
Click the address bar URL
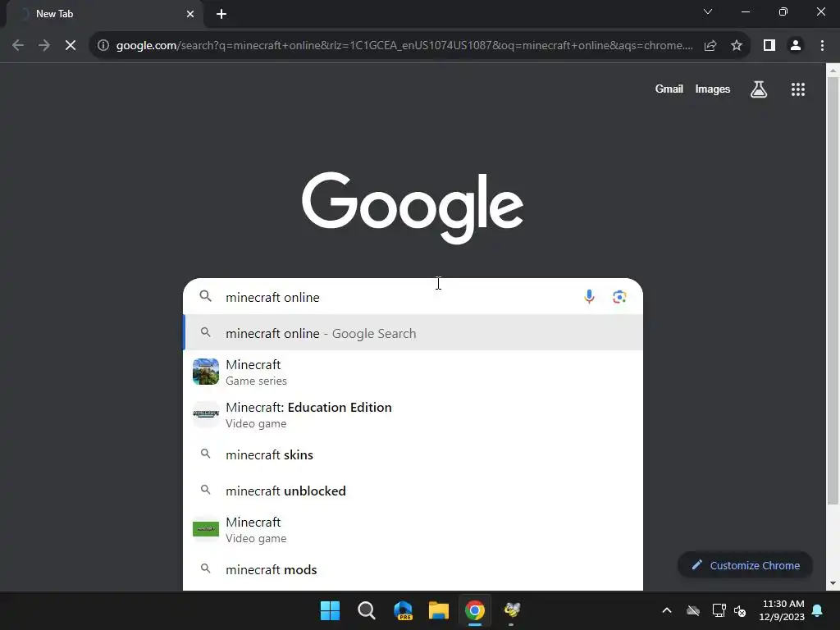[x=404, y=46]
